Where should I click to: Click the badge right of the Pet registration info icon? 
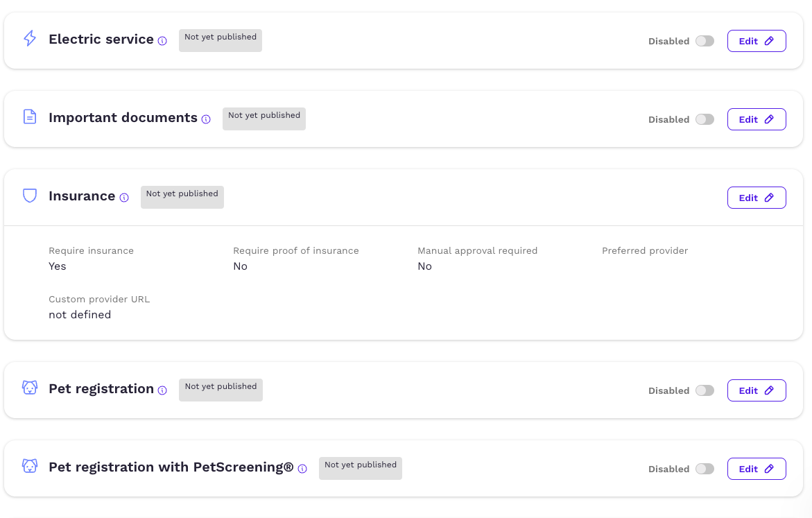coord(221,390)
